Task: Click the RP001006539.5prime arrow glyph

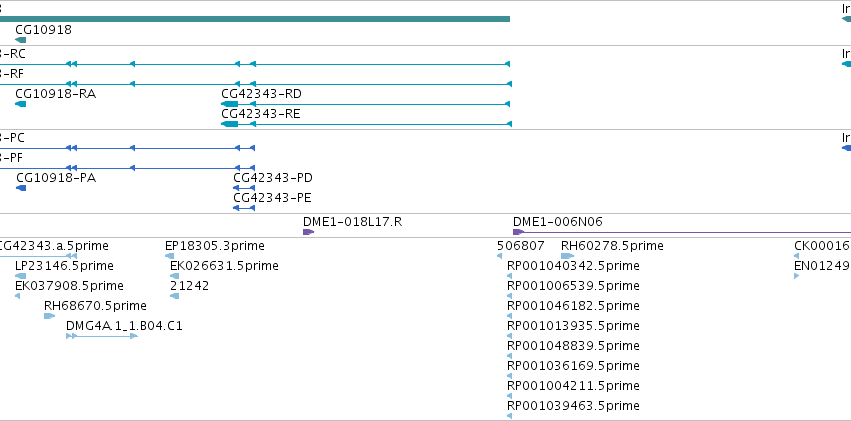Action: (x=509, y=296)
